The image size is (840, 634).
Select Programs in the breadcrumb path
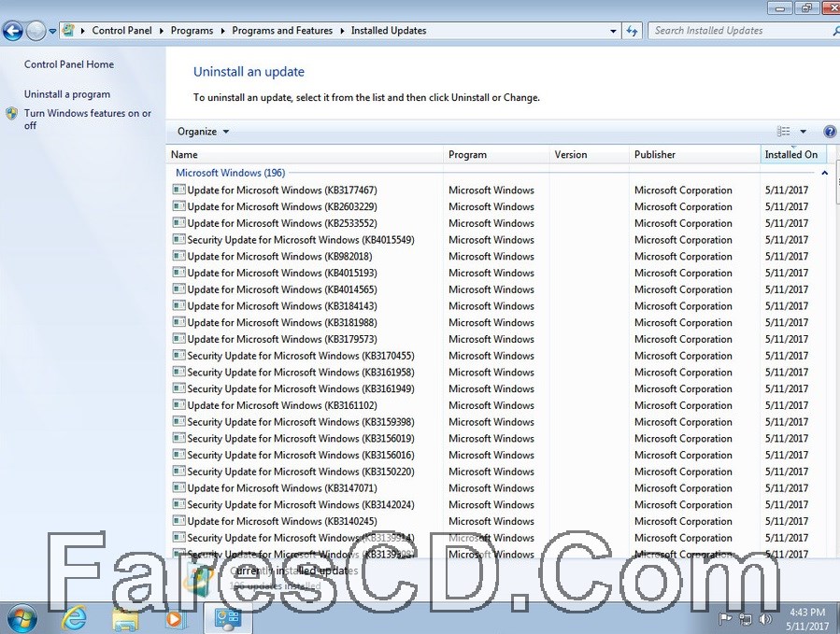(192, 31)
